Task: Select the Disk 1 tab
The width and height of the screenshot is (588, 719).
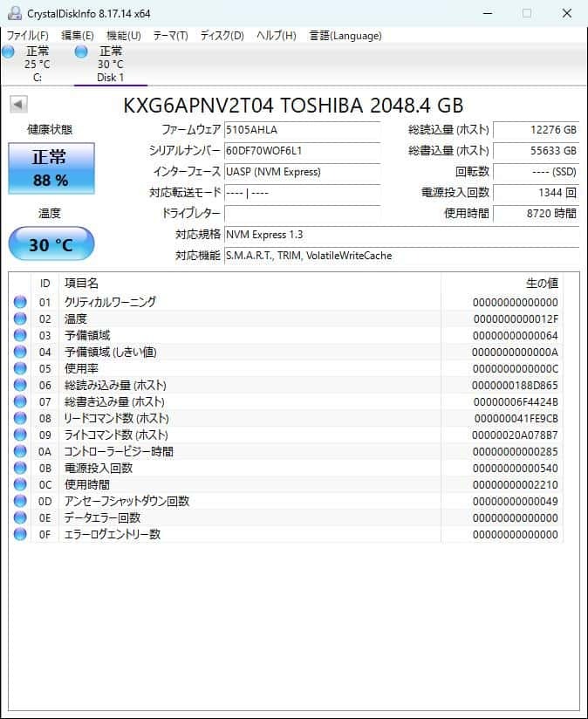Action: (x=111, y=65)
